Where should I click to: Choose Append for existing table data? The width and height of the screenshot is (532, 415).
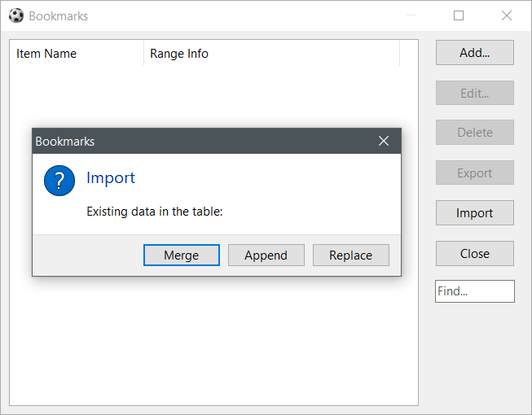point(266,255)
